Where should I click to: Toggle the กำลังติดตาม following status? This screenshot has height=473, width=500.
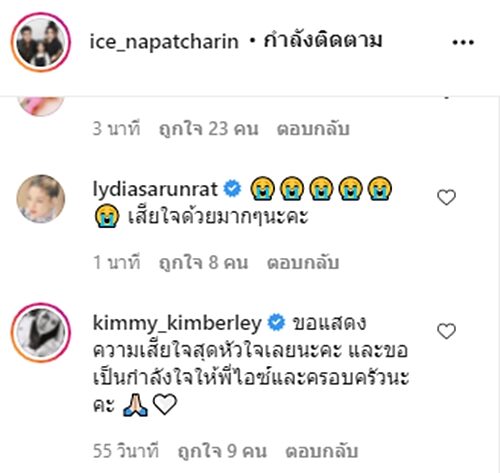(x=323, y=40)
